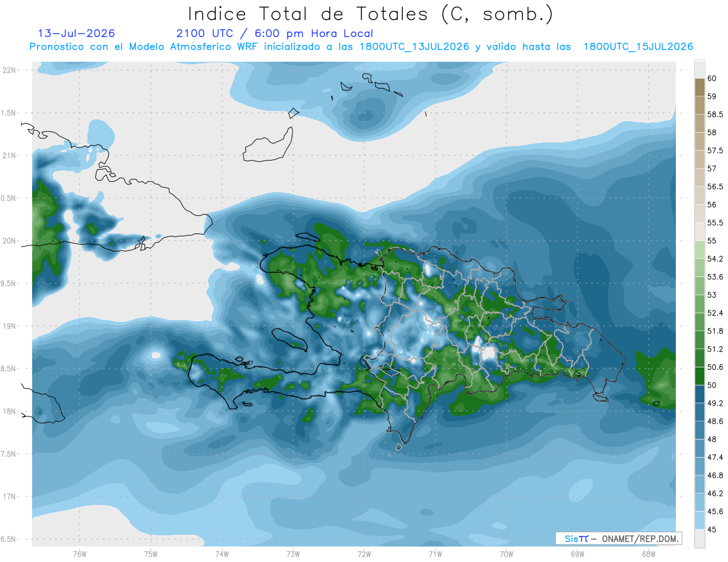
Task: Click the 19N latitude label
Action: (10, 326)
